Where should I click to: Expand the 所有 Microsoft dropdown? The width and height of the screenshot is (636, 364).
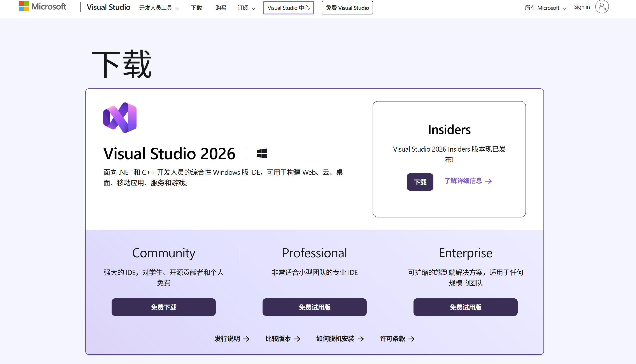click(x=545, y=8)
